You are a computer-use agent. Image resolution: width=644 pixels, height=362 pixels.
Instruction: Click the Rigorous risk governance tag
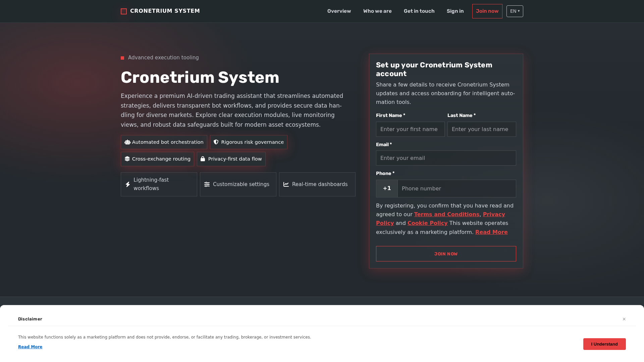(249, 142)
